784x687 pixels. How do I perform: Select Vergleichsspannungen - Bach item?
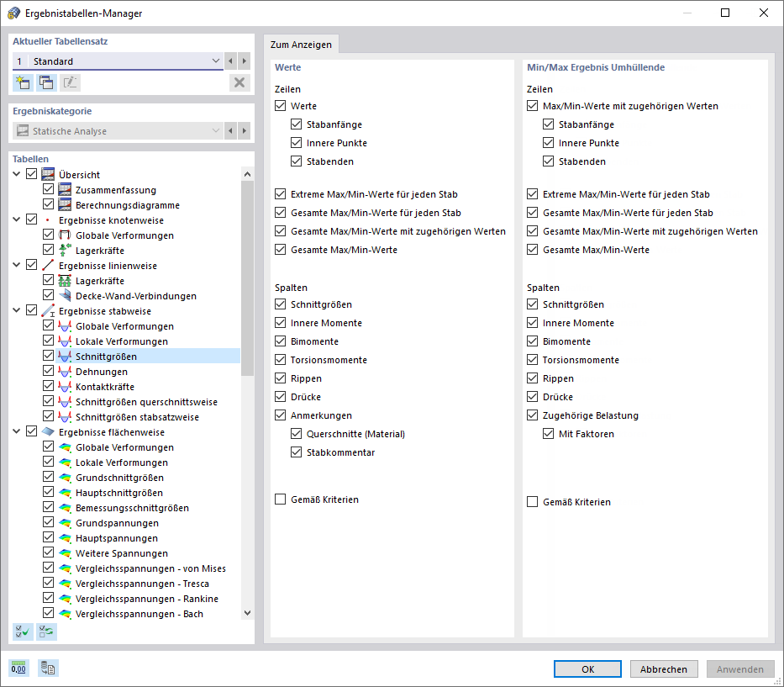[x=139, y=614]
